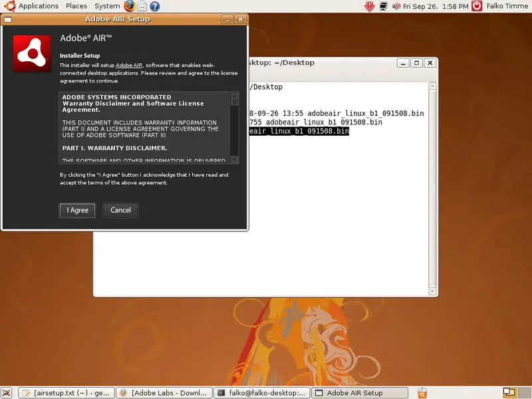Click terminal line ending 13:55 adobeair_linux_b1_091508.bin
The image size is (532, 399).
[336, 113]
